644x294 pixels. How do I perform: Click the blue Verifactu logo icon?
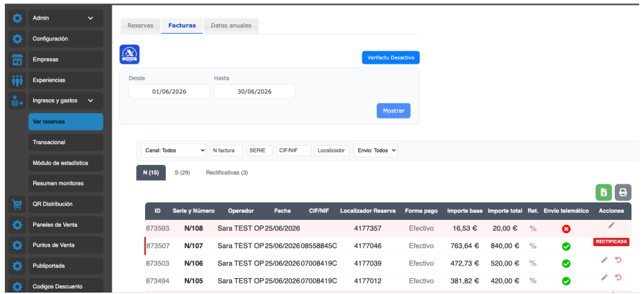coord(129,55)
